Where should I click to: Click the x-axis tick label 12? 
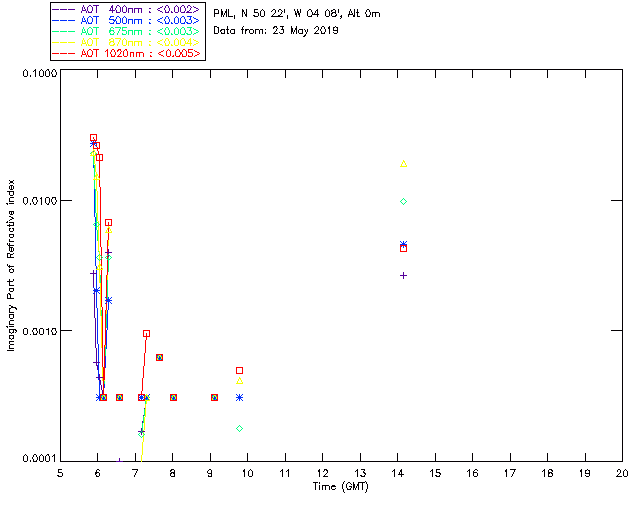point(322,473)
